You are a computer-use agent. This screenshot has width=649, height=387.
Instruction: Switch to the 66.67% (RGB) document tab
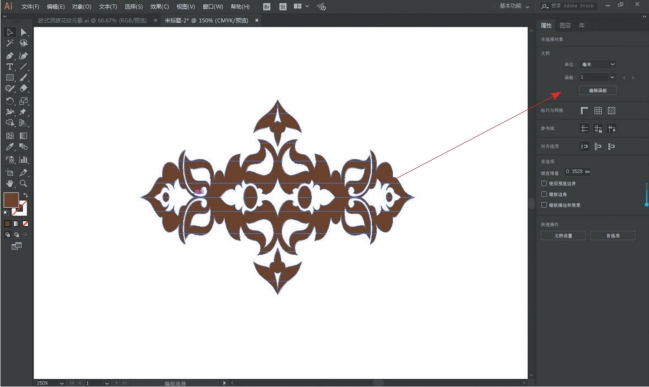click(x=92, y=20)
